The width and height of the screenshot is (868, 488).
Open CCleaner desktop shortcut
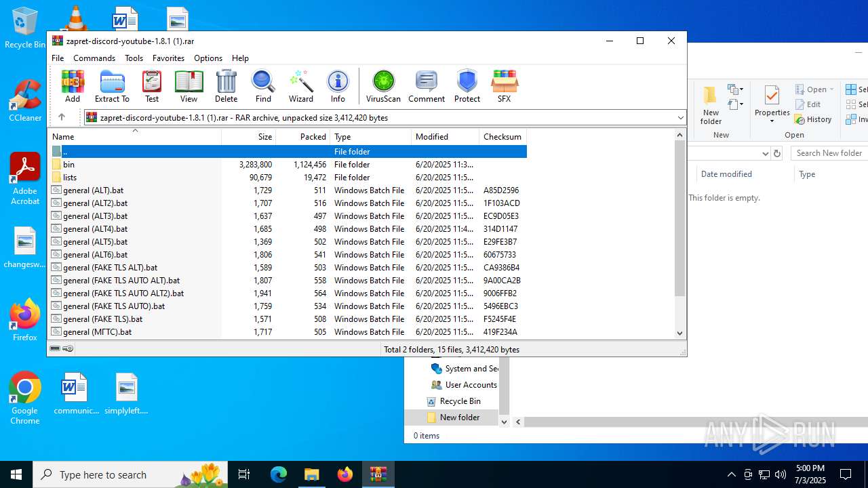25,100
